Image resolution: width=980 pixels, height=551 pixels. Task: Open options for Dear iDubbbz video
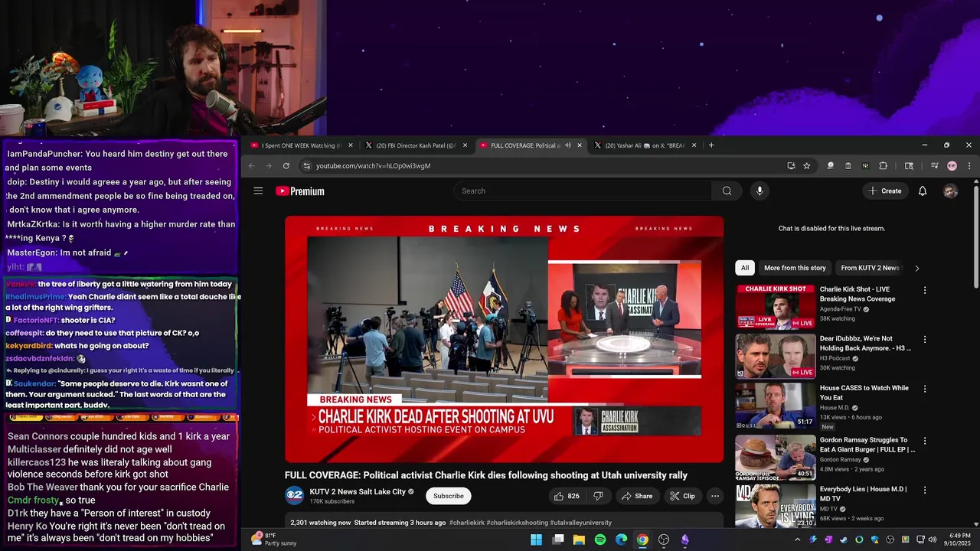(925, 339)
